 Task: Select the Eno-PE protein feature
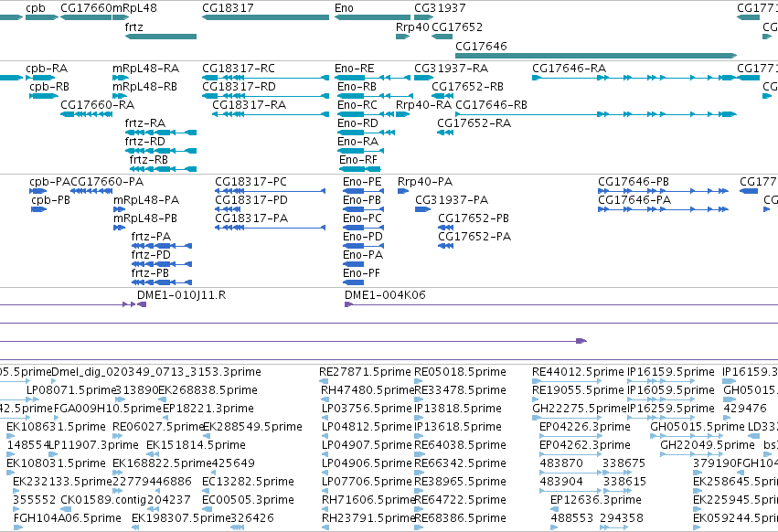(363, 191)
